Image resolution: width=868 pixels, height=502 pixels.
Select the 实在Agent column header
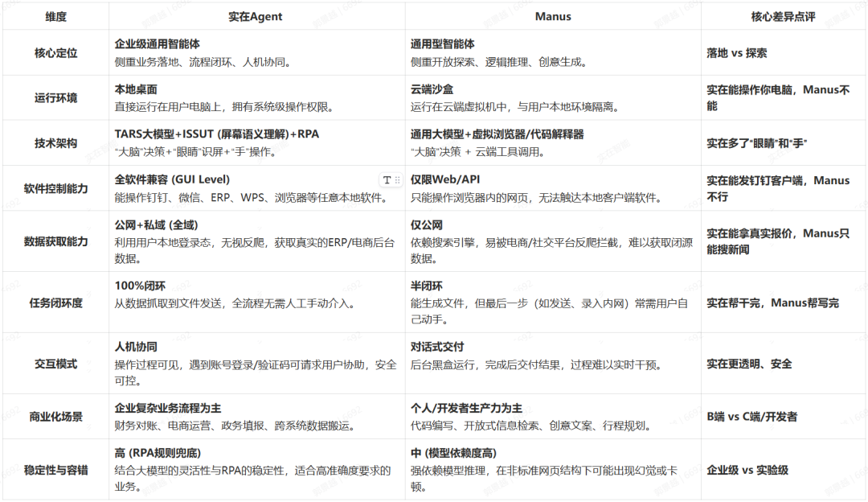[256, 16]
